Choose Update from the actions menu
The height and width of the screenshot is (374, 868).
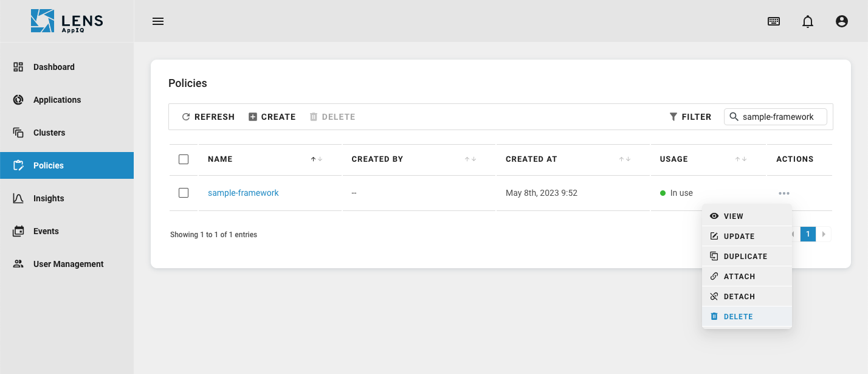click(747, 236)
